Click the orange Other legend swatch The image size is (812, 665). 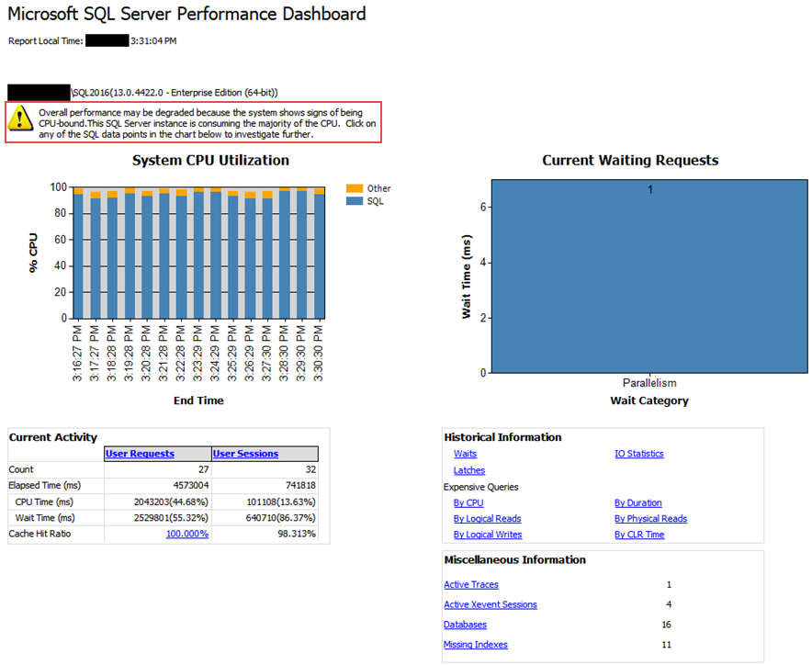coord(355,188)
